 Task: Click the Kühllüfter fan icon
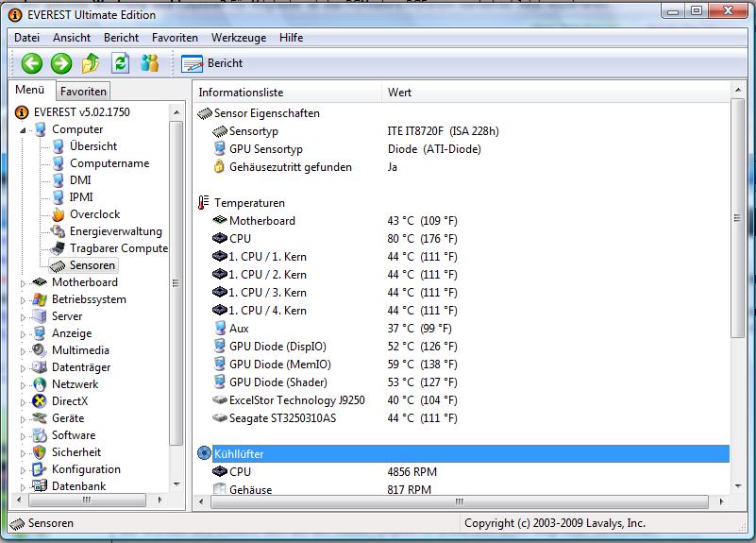[x=205, y=453]
